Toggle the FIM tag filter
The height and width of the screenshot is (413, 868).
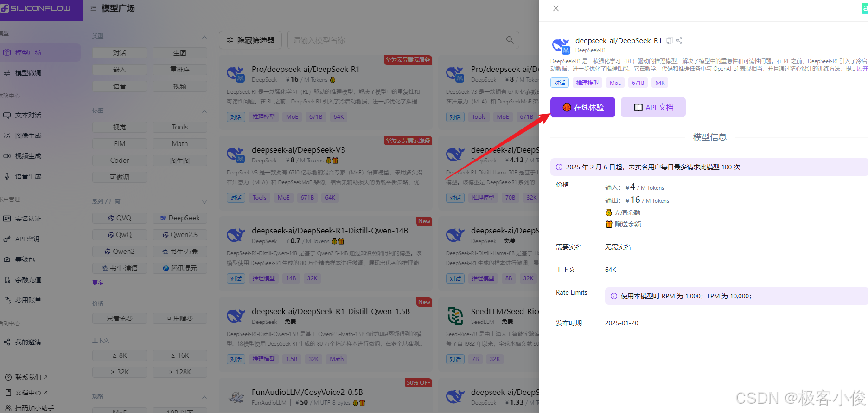click(x=120, y=144)
